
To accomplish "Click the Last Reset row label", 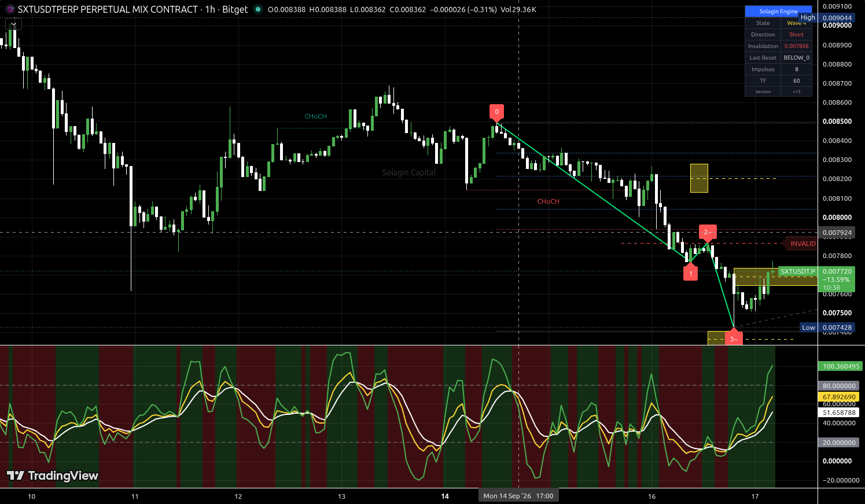I will 763,58.
